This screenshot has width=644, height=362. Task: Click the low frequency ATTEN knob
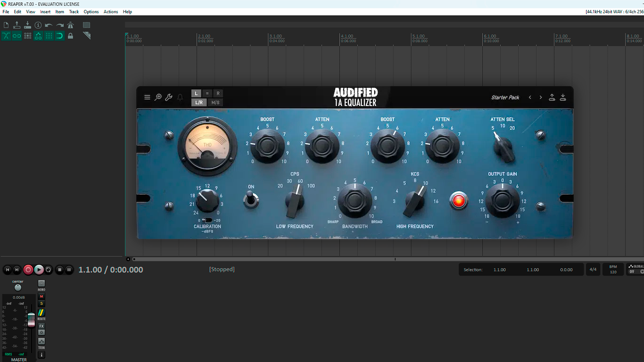(x=322, y=146)
